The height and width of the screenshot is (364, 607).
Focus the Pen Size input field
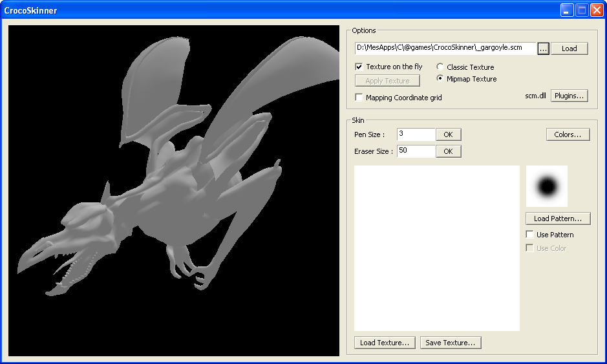coord(416,134)
